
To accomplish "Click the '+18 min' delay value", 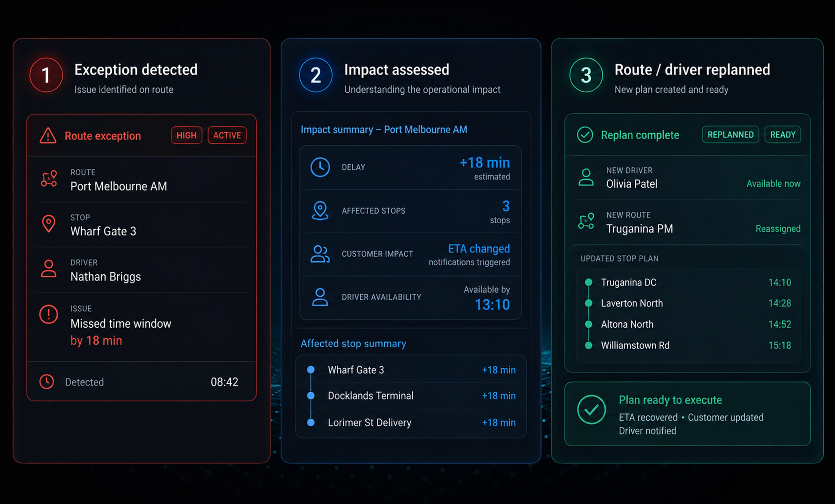I will pos(485,163).
